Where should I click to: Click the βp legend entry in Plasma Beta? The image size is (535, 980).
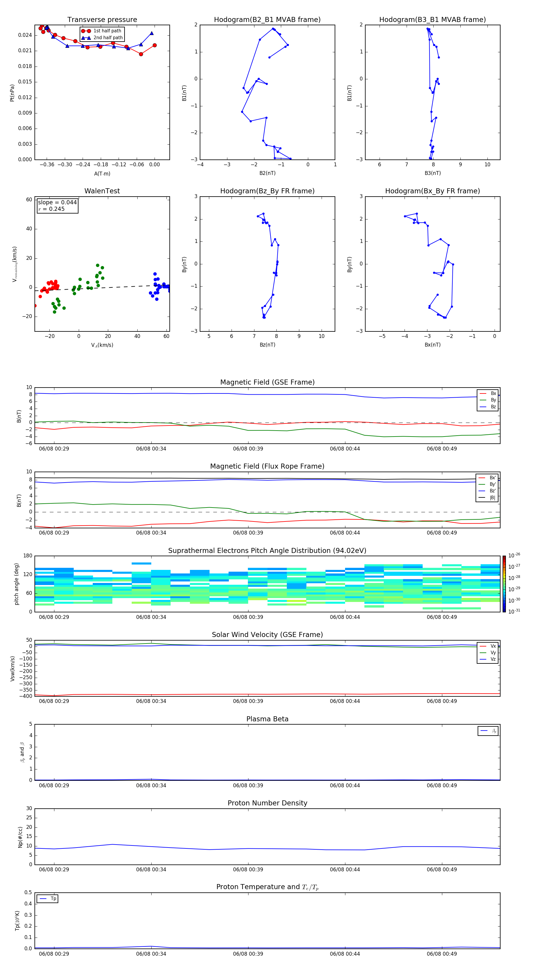[x=488, y=731]
